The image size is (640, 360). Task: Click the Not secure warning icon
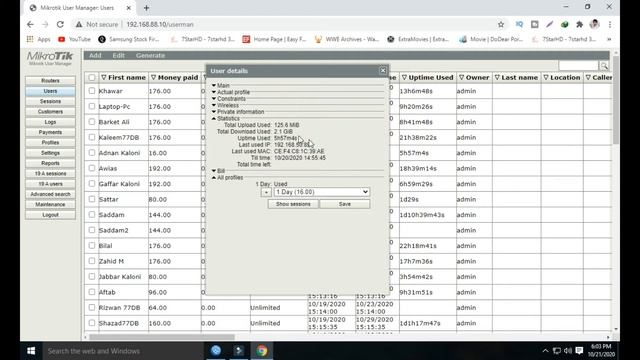coord(79,24)
